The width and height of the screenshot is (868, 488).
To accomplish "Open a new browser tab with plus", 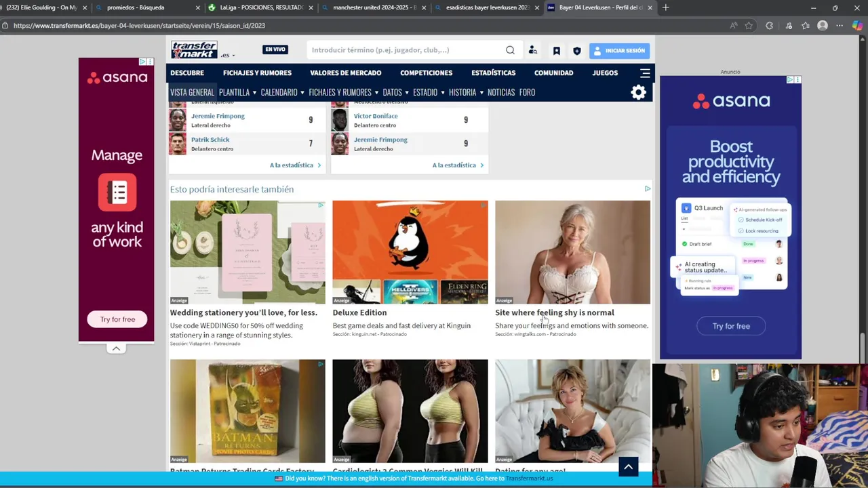I will point(665,7).
